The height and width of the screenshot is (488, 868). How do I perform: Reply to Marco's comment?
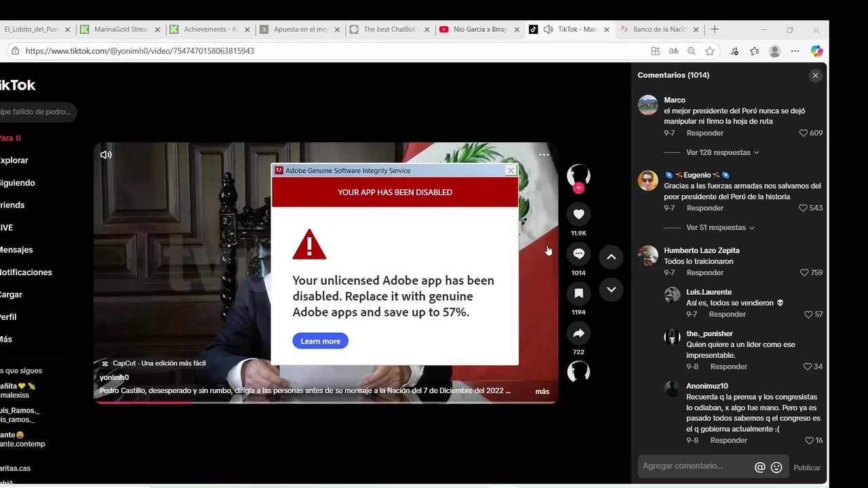coord(705,133)
